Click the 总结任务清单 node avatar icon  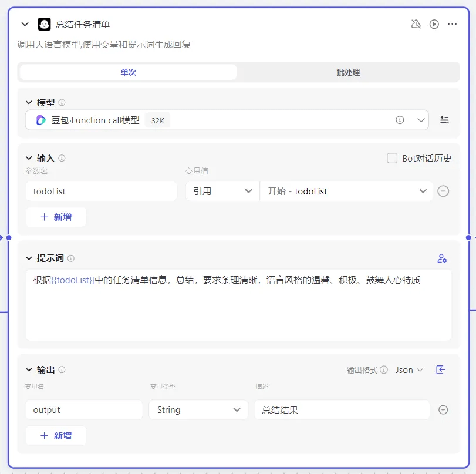tap(45, 24)
